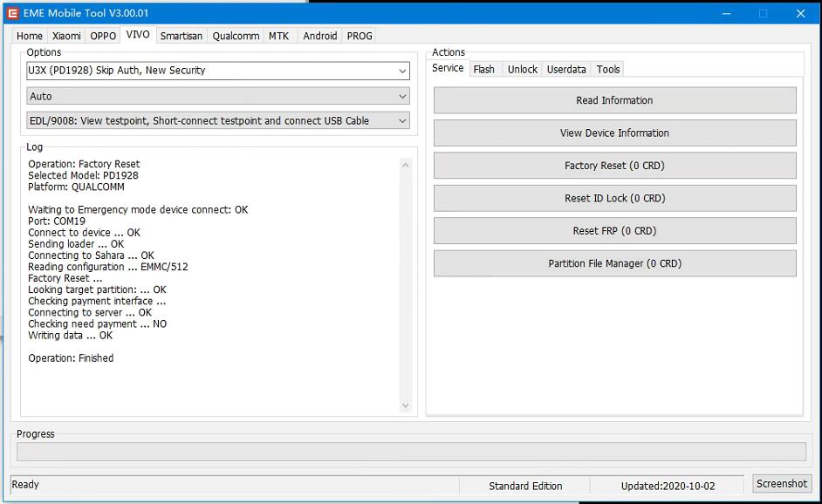Click 'Port: COM19' log line

click(x=57, y=221)
